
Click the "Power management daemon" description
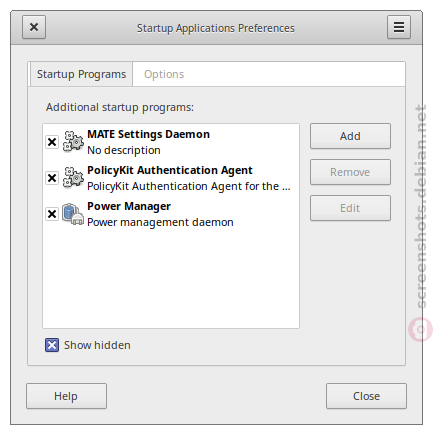(160, 222)
